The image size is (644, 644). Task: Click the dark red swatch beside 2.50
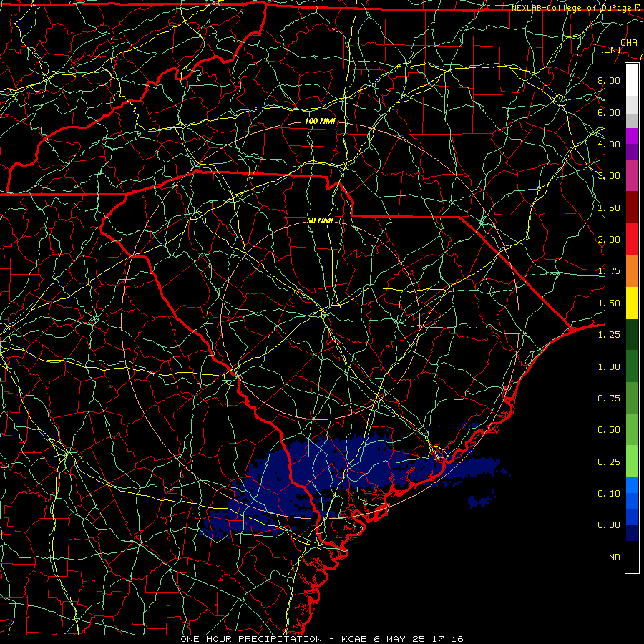click(x=632, y=208)
